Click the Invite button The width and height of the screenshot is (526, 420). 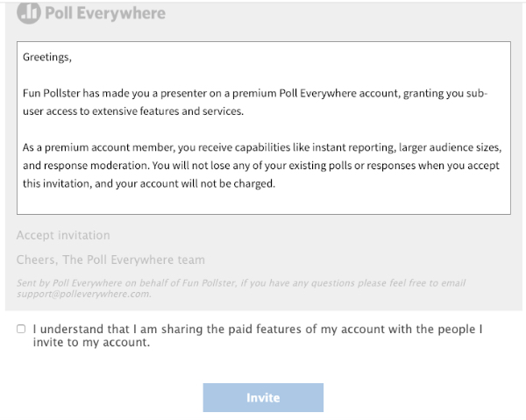pyautogui.click(x=263, y=397)
